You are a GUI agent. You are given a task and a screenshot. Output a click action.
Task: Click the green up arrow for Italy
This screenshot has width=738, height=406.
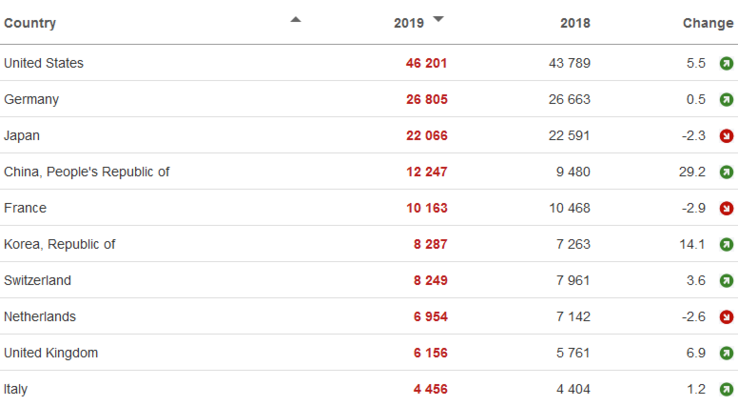click(726, 389)
